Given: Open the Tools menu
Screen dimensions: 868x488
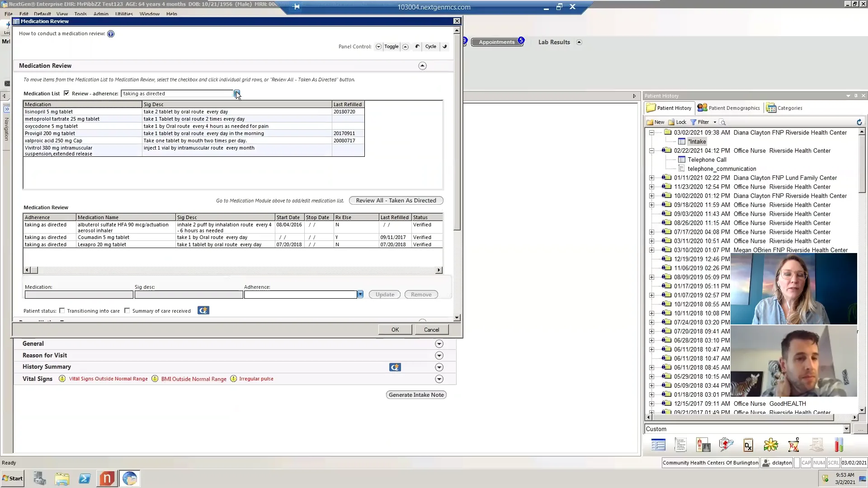Looking at the screenshot, I should click(x=80, y=14).
